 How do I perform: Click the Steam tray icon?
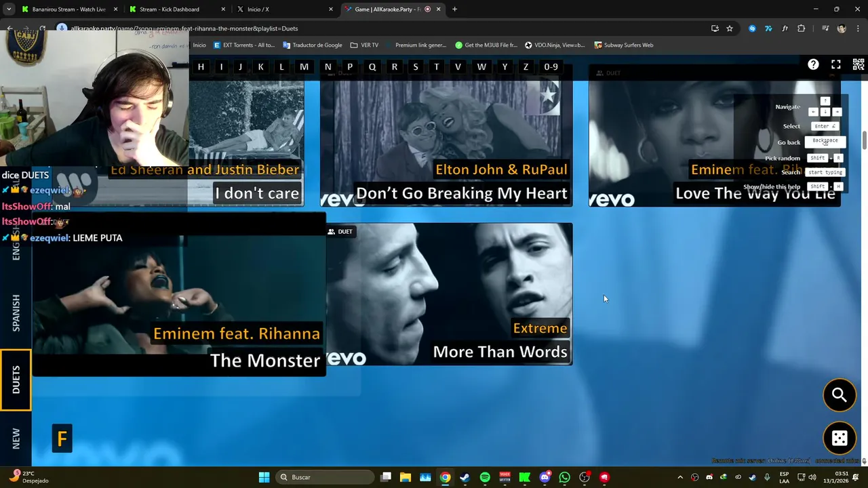pyautogui.click(x=752, y=477)
